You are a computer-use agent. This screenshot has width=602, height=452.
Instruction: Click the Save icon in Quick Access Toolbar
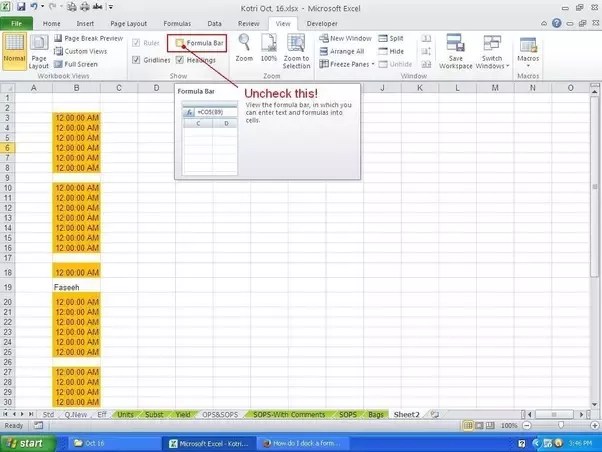click(21, 7)
